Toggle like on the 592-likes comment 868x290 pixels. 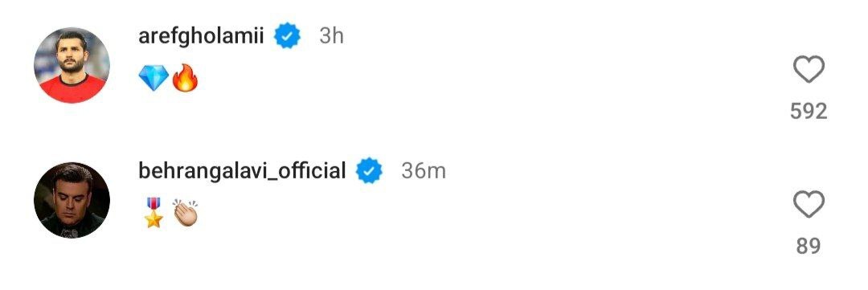pyautogui.click(x=809, y=70)
